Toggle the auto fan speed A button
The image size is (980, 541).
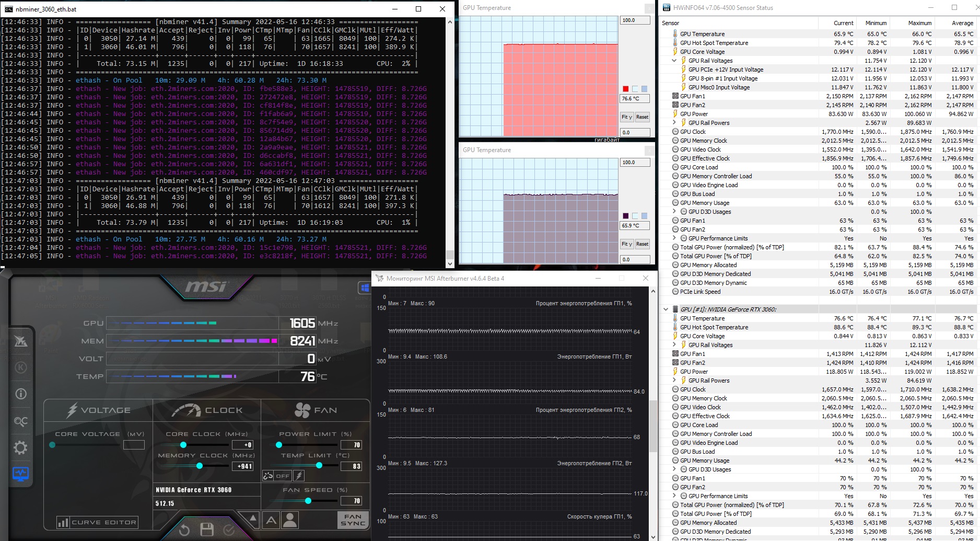point(271,520)
